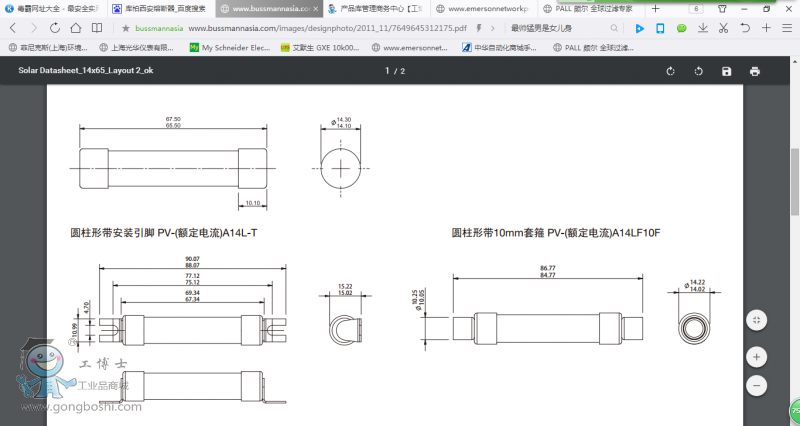Print the PDF document
The image size is (800, 426).
[x=754, y=71]
